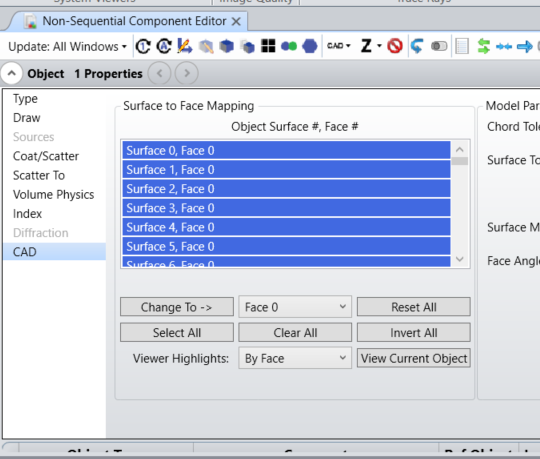
Task: Select Surface 2, Face 0 row
Action: coord(286,189)
